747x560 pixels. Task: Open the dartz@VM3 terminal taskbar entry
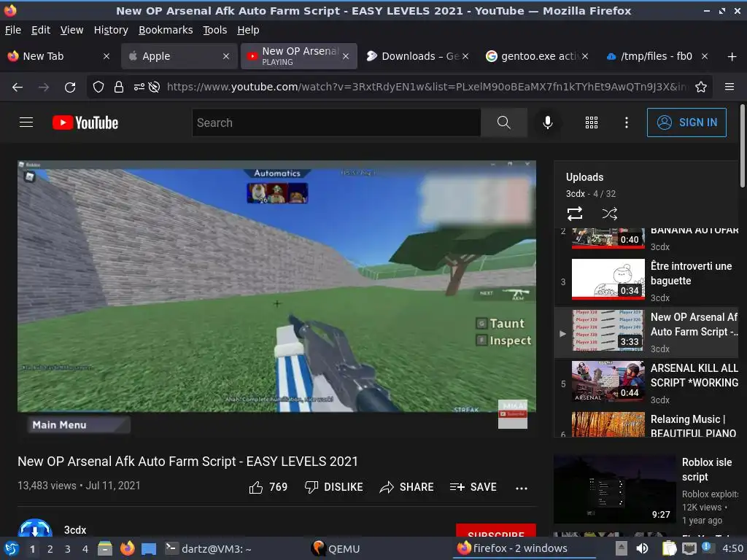(208, 549)
